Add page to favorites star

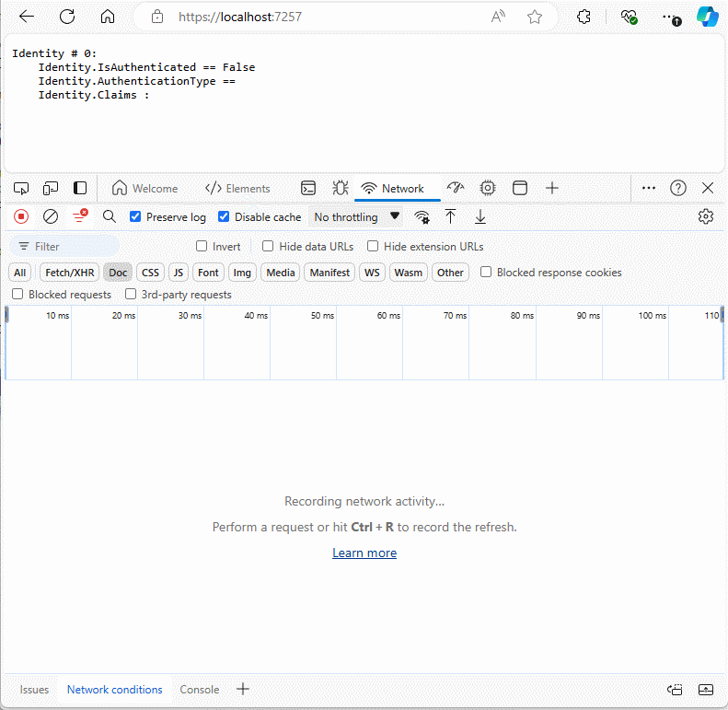tap(535, 17)
